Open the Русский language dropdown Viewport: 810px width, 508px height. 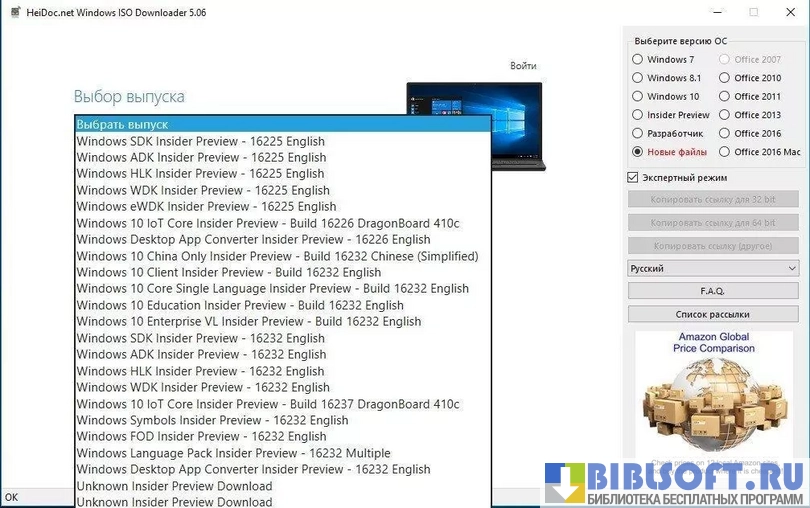tap(713, 268)
